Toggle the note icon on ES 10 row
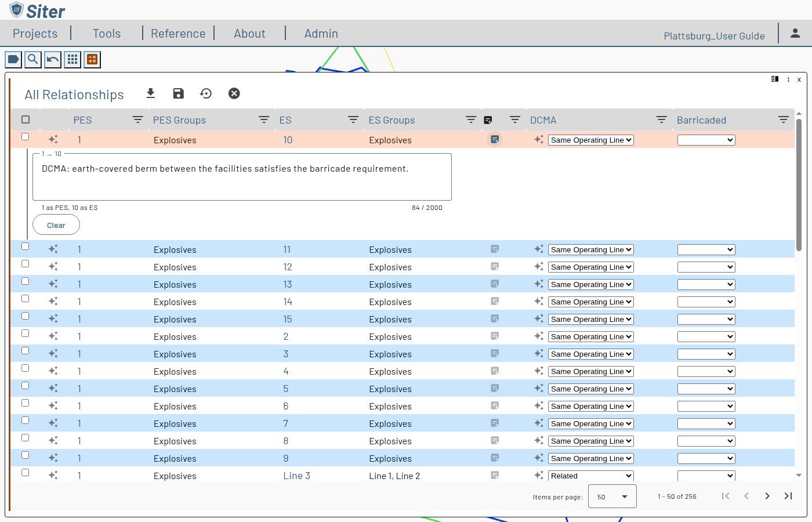This screenshot has height=522, width=812. click(495, 139)
